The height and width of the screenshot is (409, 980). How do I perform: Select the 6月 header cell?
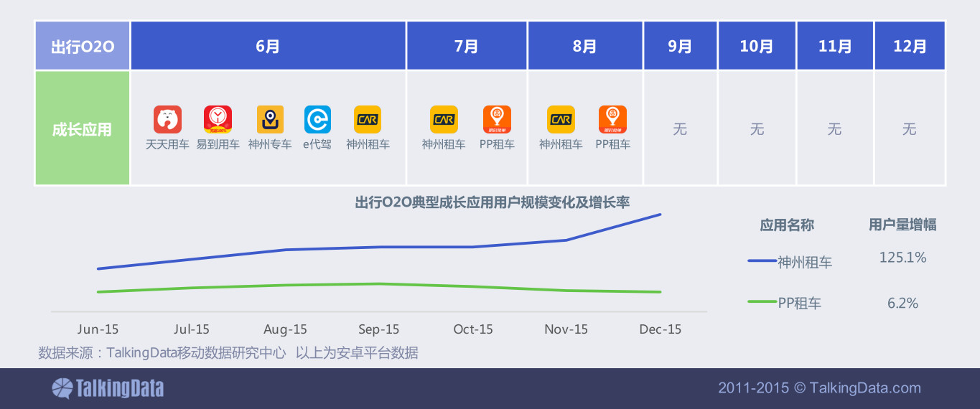(268, 46)
